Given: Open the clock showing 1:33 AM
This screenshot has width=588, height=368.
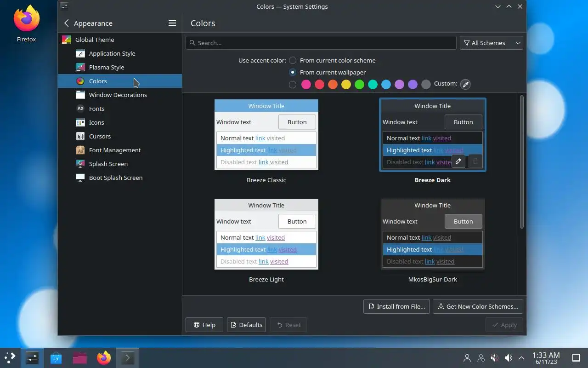Looking at the screenshot, I should coord(546,358).
